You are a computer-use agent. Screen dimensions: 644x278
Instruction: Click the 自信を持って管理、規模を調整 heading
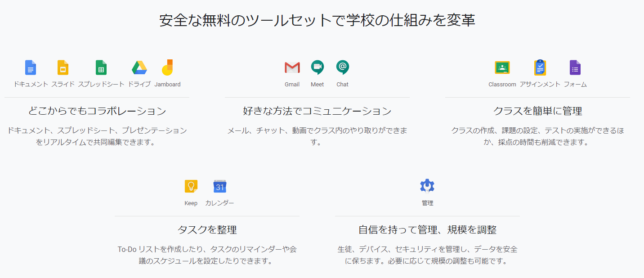click(x=427, y=230)
